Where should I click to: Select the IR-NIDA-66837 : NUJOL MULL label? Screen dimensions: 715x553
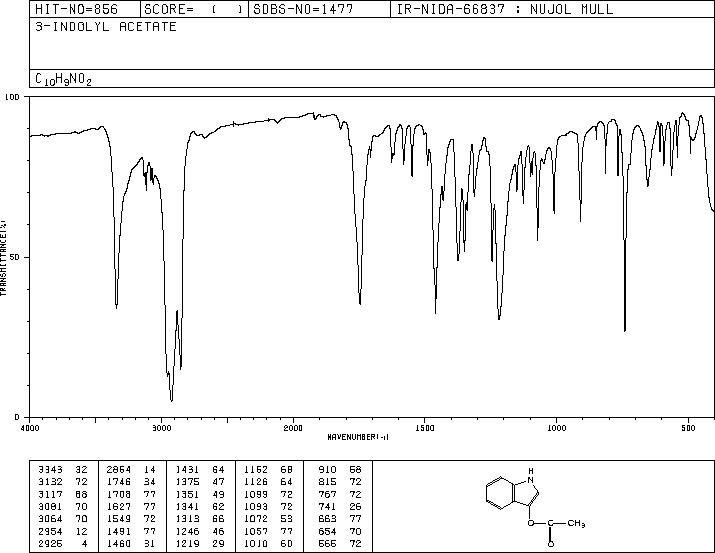pos(505,9)
